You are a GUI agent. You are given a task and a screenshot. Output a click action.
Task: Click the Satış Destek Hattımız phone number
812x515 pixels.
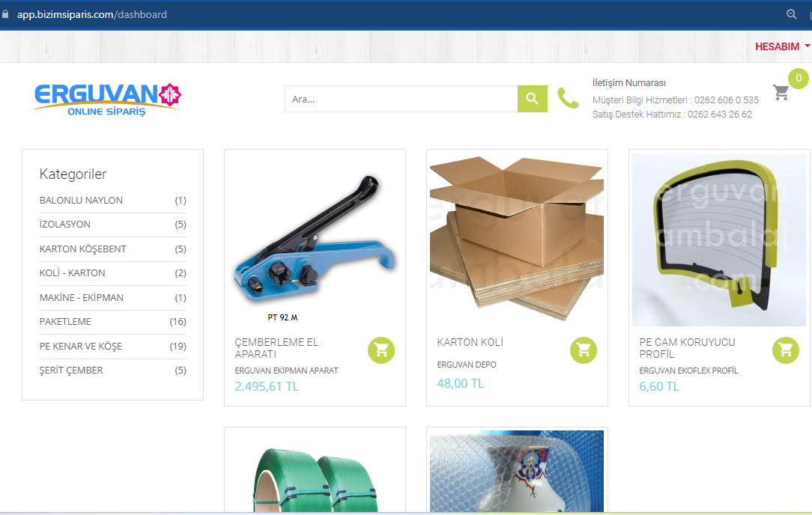click(719, 115)
